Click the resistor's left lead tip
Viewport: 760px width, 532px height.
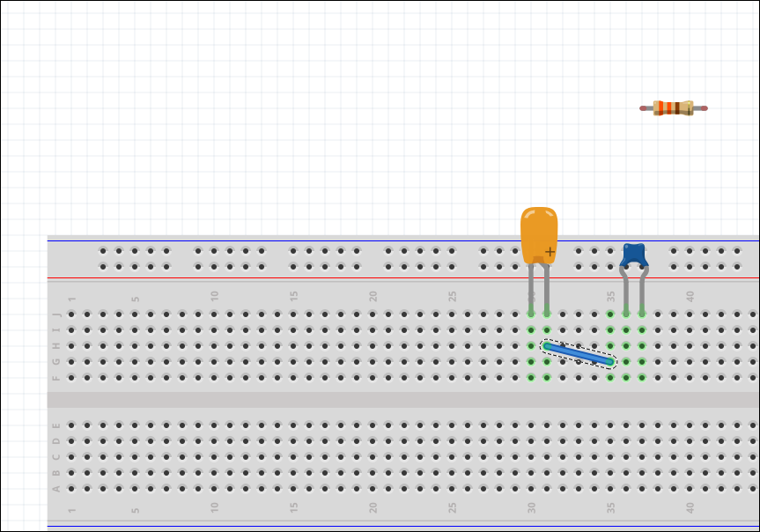pyautogui.click(x=643, y=108)
